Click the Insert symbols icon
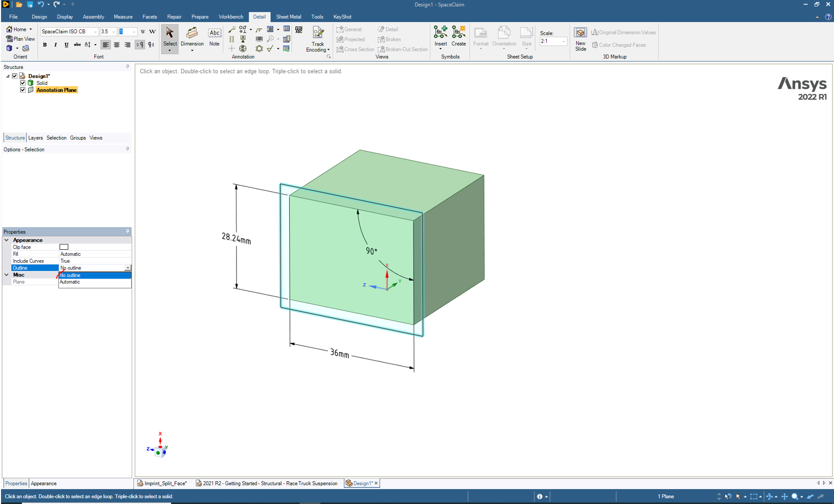 click(440, 36)
